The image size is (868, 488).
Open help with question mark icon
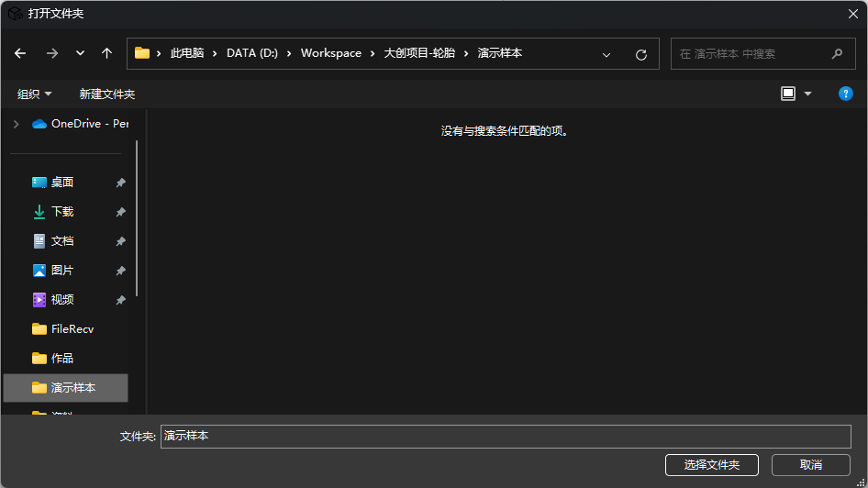(845, 94)
